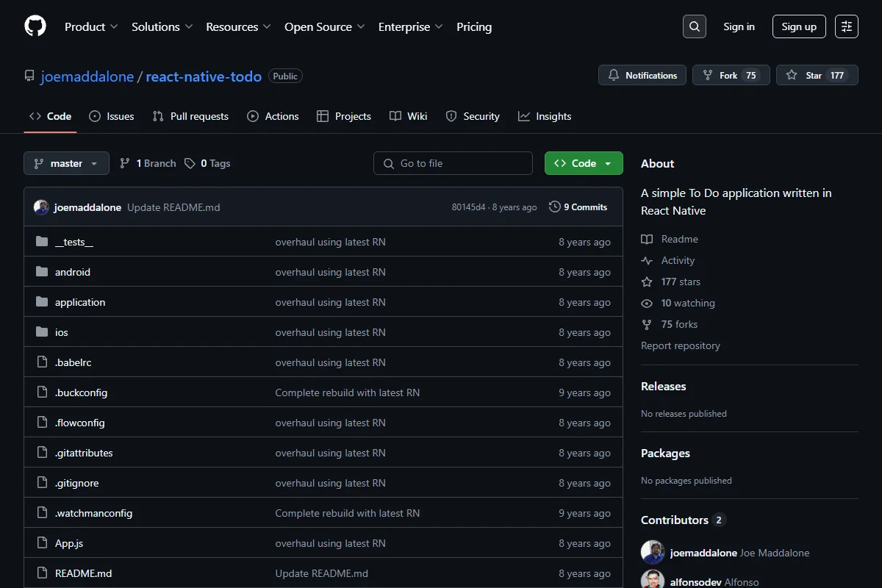This screenshot has height=588, width=882.
Task: Click the Sign up button
Action: [799, 26]
